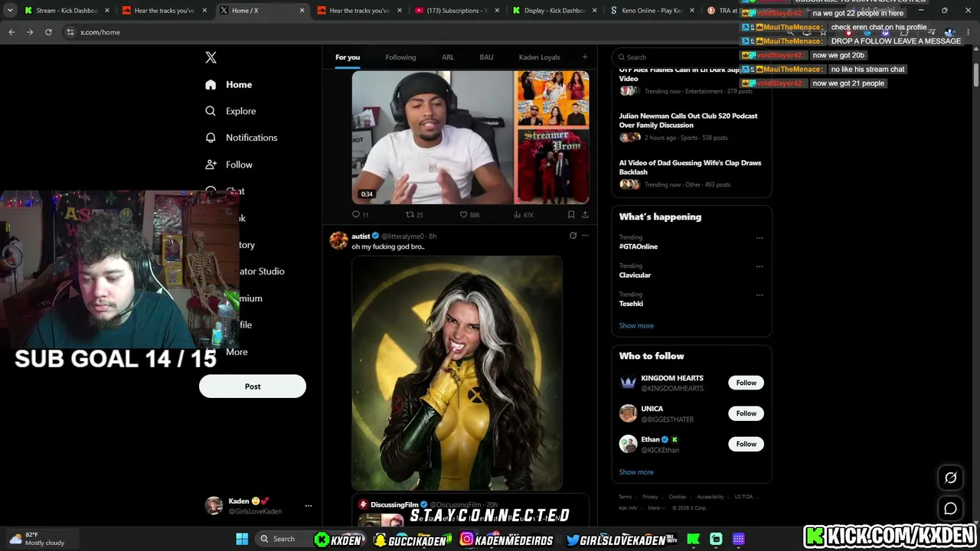Open the yellow-suit character image in autist's post
Viewport: 980px width, 551px height.
(457, 373)
